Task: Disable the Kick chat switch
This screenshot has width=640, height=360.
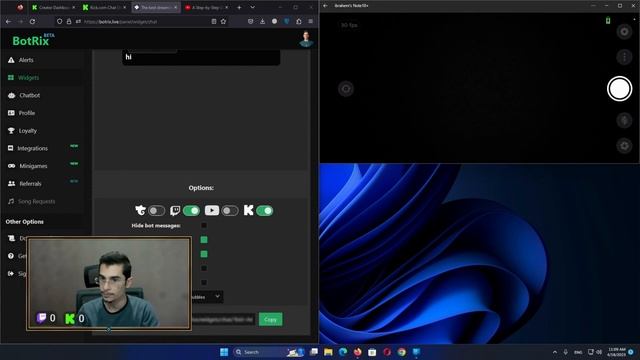Action: click(265, 211)
